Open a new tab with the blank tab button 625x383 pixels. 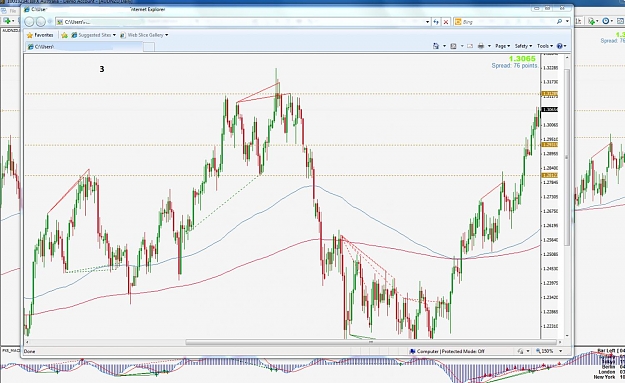(149, 47)
